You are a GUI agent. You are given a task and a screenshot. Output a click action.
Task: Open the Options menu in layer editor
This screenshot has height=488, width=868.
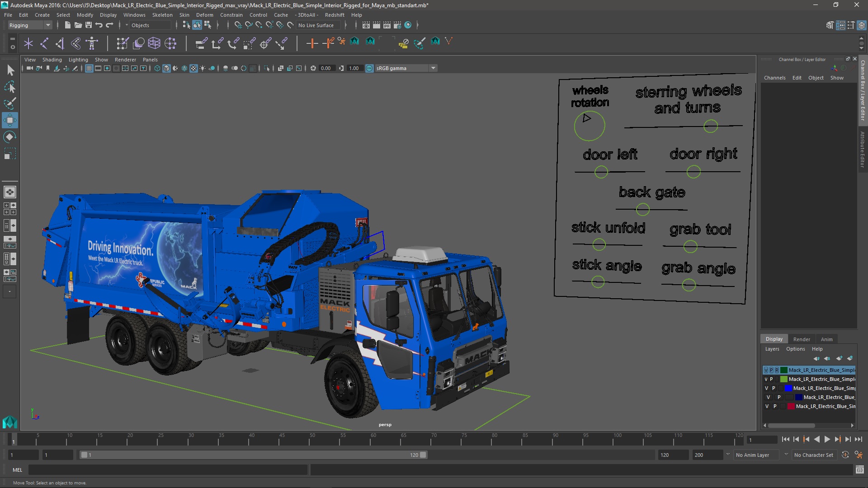[x=795, y=349]
